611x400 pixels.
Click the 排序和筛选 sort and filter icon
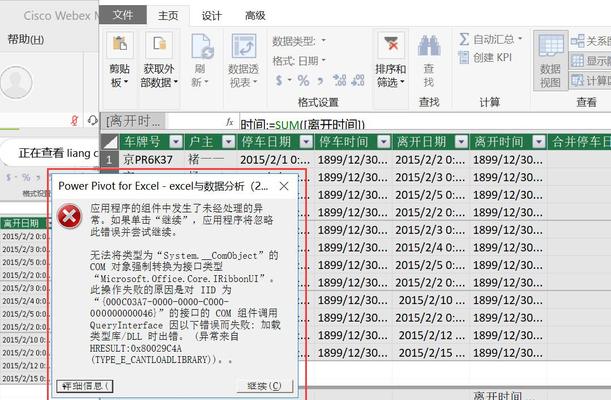tap(391, 44)
